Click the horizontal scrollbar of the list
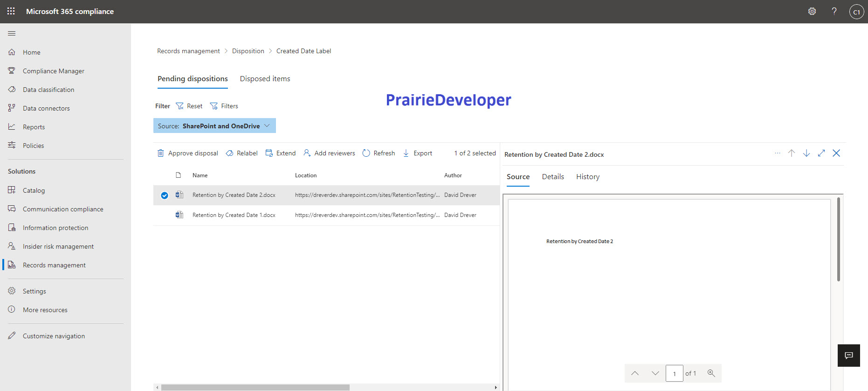 point(255,387)
